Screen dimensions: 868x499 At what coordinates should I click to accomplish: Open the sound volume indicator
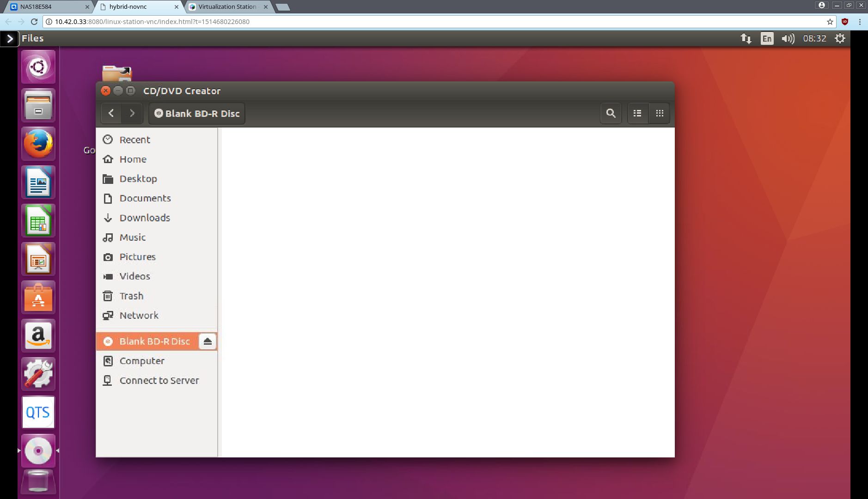click(788, 38)
